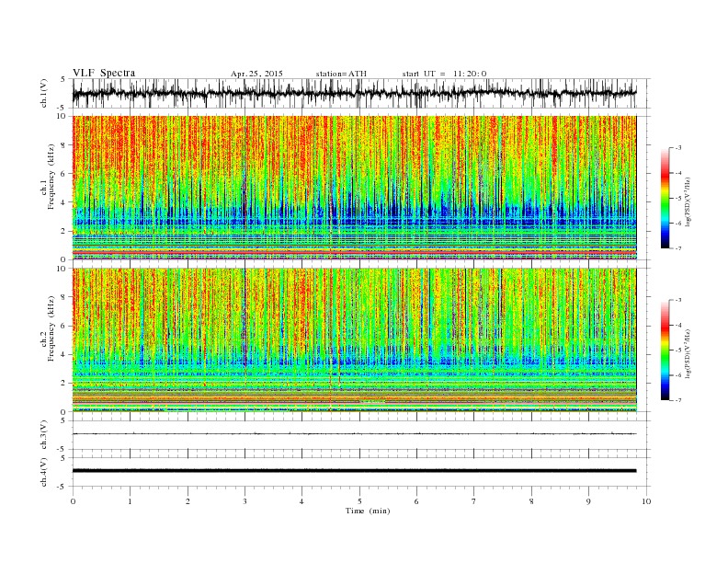Click the "ch.3(V)" axis label

(44, 435)
